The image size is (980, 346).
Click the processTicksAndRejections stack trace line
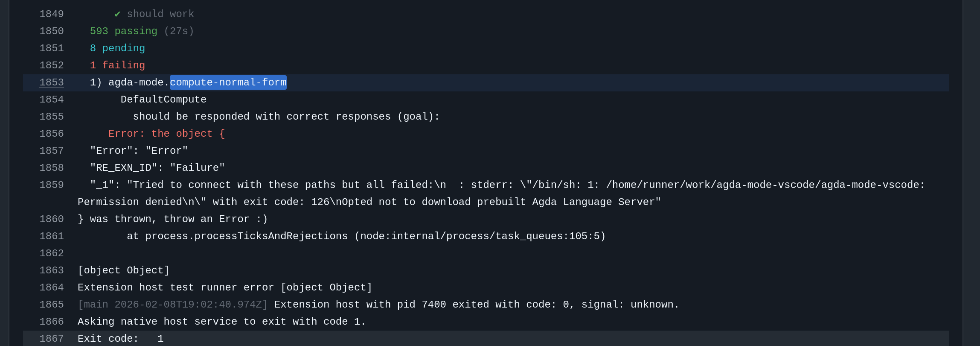coord(366,236)
